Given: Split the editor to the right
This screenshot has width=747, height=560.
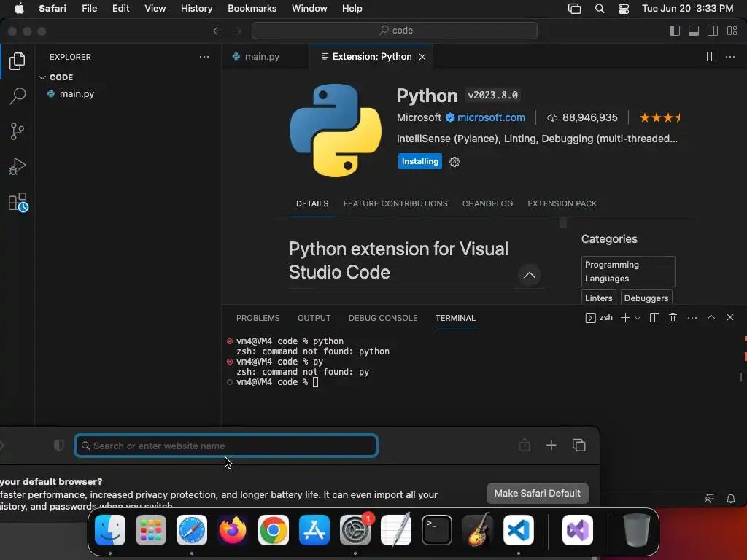Looking at the screenshot, I should click(x=711, y=57).
